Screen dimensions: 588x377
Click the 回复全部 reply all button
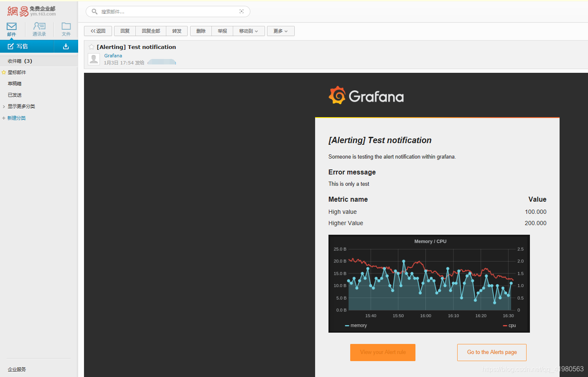point(151,31)
